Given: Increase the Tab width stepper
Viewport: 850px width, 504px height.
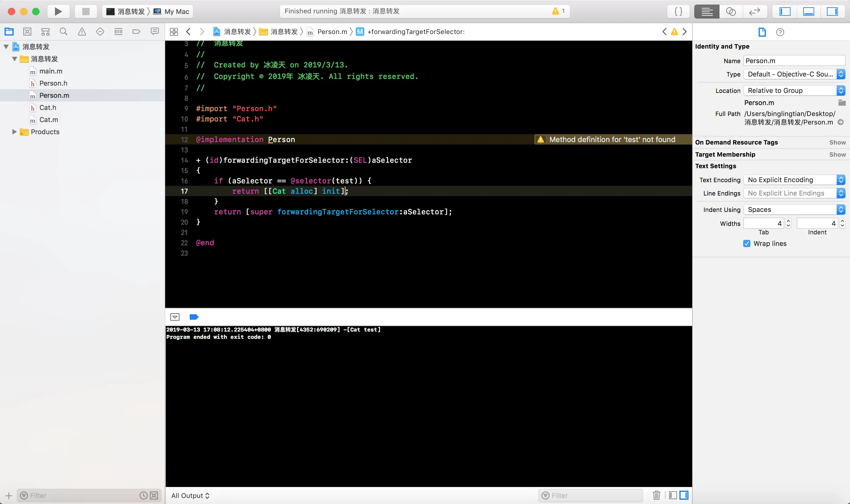Looking at the screenshot, I should tap(789, 221).
